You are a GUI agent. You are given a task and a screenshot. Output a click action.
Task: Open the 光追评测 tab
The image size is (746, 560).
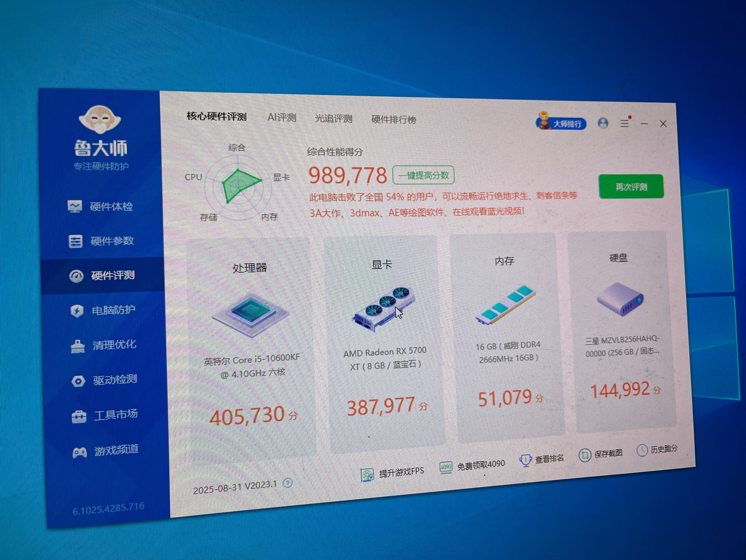(x=334, y=118)
